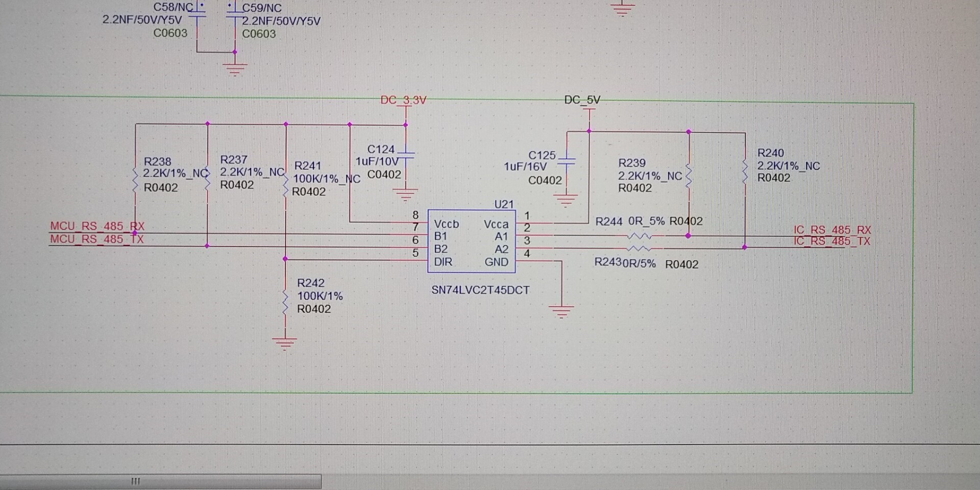Select the R241 designator text
Viewport: 980px width, 490px height.
(308, 166)
